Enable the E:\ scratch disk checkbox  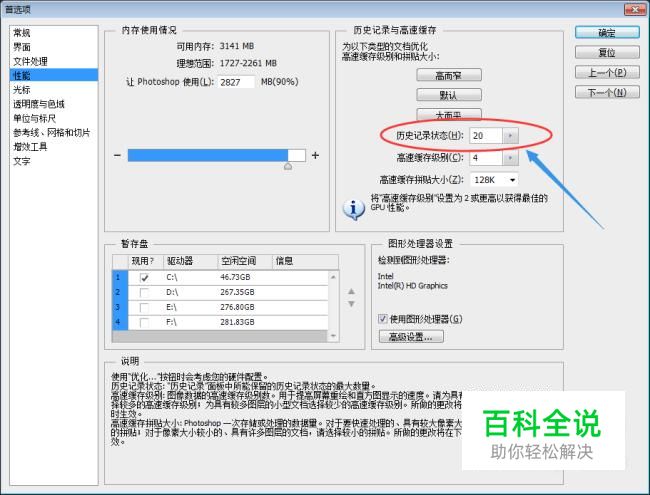click(x=144, y=307)
